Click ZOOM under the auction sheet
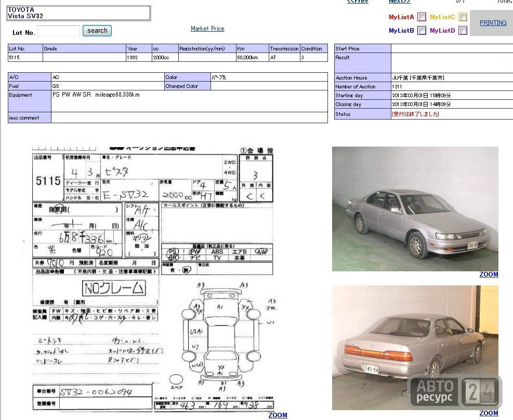The image size is (513, 420). (x=278, y=415)
